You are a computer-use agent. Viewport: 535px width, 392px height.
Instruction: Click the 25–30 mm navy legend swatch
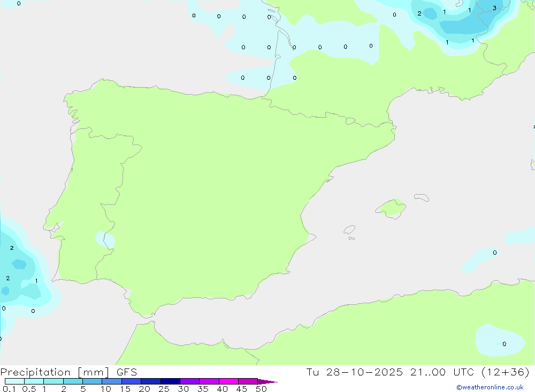(x=170, y=381)
